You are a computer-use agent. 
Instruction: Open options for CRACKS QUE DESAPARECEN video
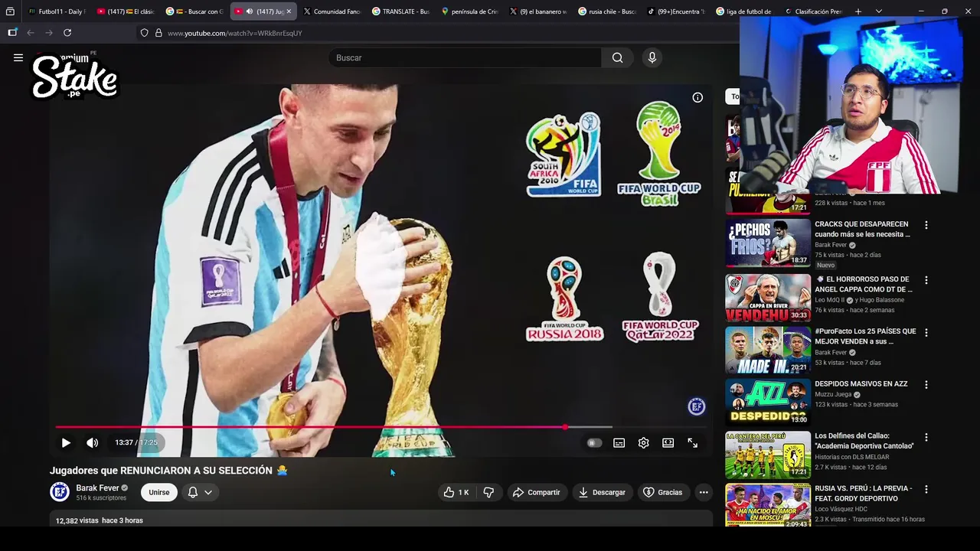pyautogui.click(x=926, y=225)
